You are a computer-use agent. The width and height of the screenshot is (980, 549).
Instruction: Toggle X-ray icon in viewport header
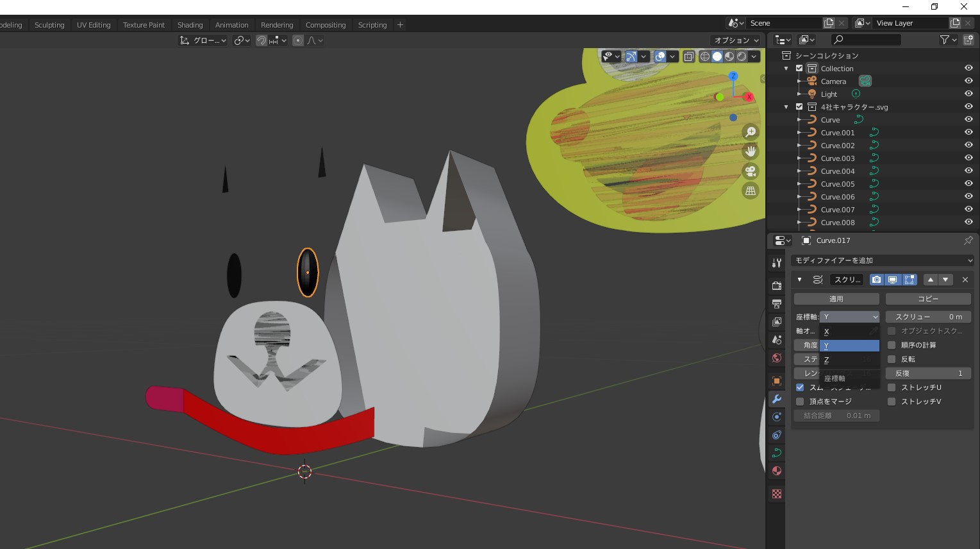click(x=689, y=56)
